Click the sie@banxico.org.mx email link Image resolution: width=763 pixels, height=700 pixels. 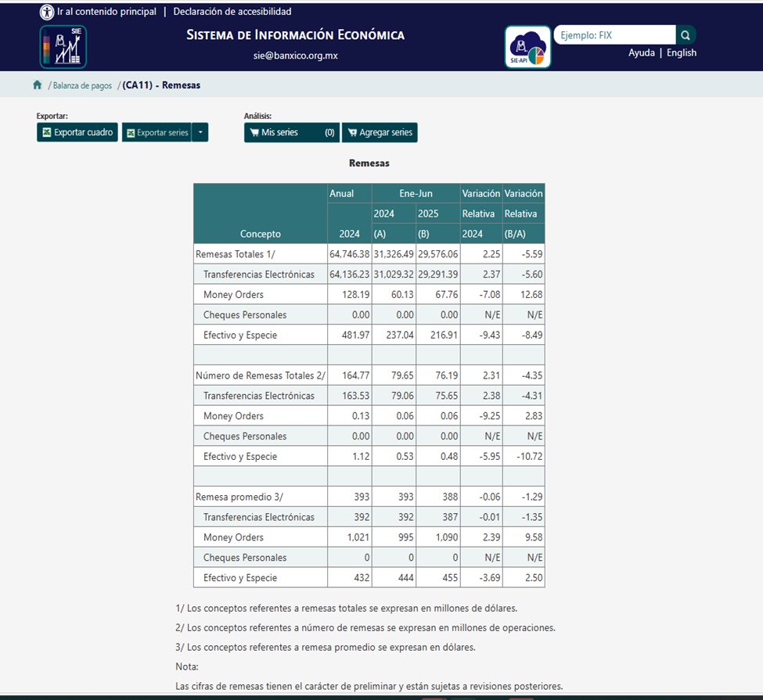click(295, 56)
